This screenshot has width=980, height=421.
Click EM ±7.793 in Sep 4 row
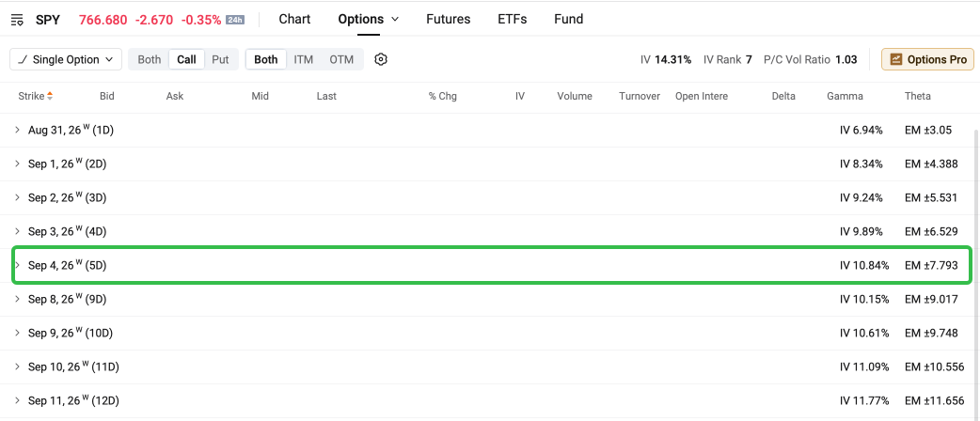pyautogui.click(x=931, y=265)
